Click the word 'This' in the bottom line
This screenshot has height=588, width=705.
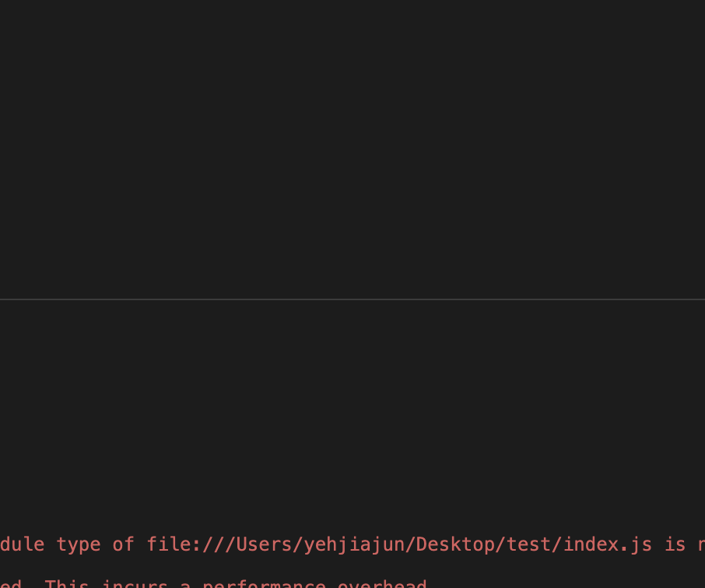(x=67, y=584)
